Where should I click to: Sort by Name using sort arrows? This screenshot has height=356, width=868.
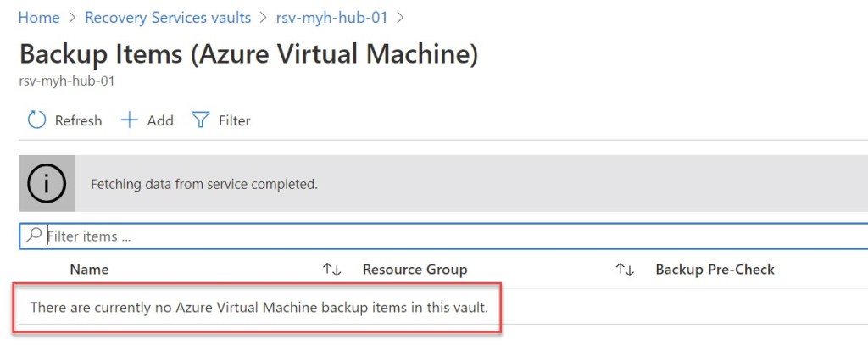(x=331, y=270)
